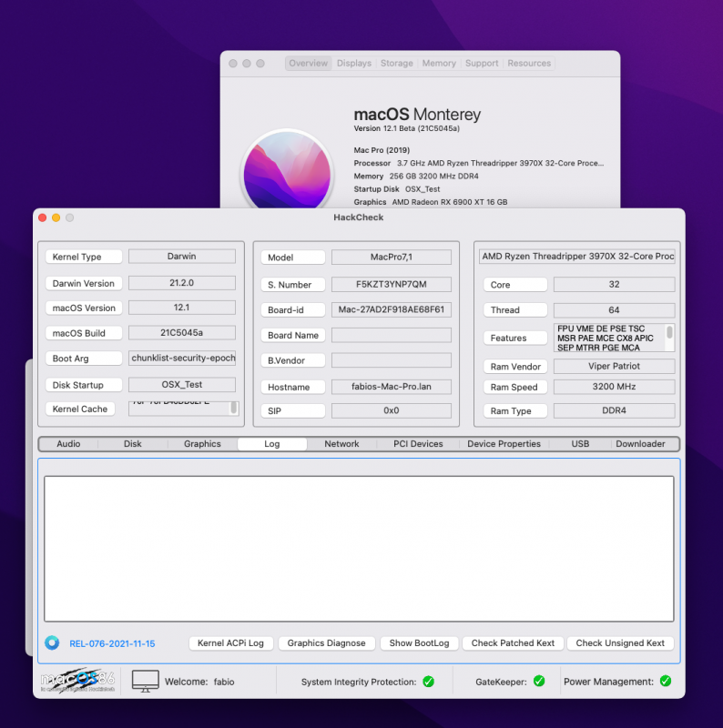Image resolution: width=723 pixels, height=728 pixels.
Task: Open the PCI Devices tab
Action: [418, 444]
